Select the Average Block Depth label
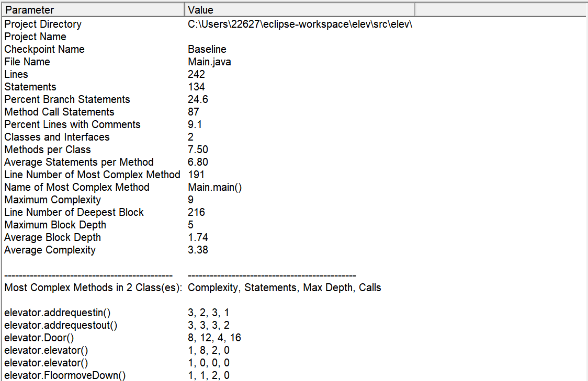588x381 pixels. (x=52, y=237)
